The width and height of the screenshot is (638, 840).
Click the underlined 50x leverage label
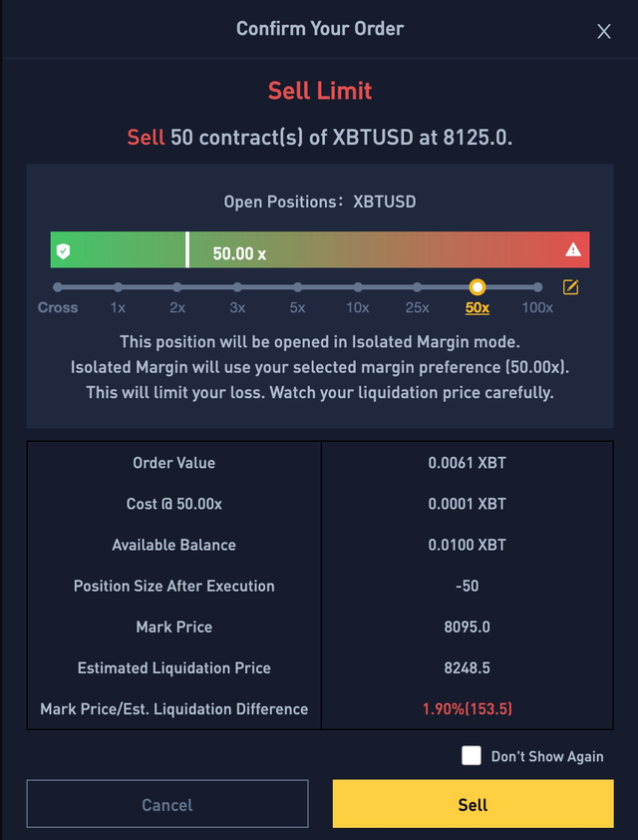(x=478, y=307)
